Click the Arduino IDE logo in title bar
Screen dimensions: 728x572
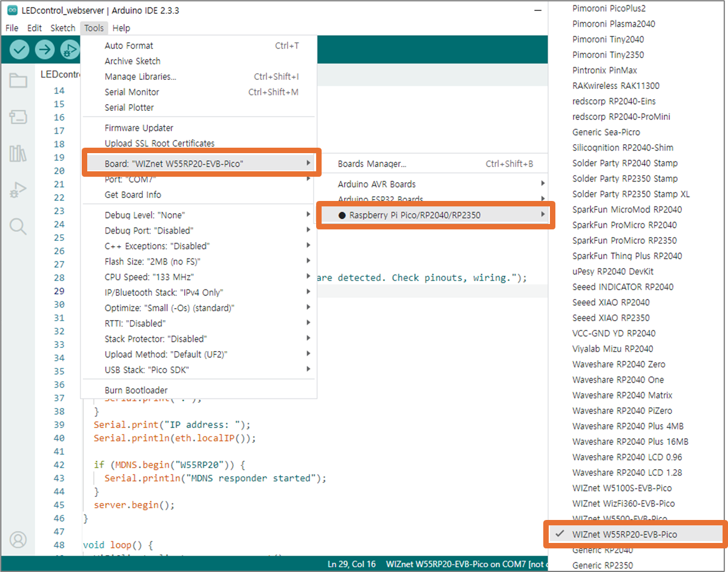[12, 11]
